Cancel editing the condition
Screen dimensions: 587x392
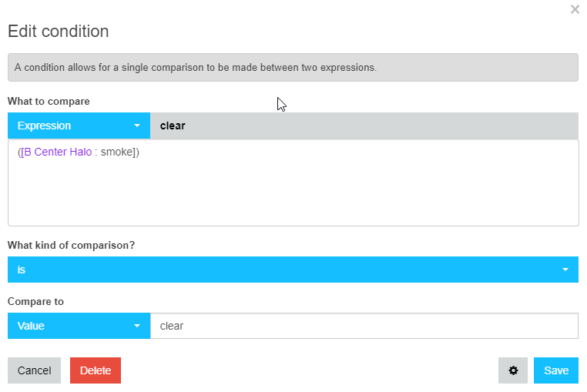[x=34, y=370]
